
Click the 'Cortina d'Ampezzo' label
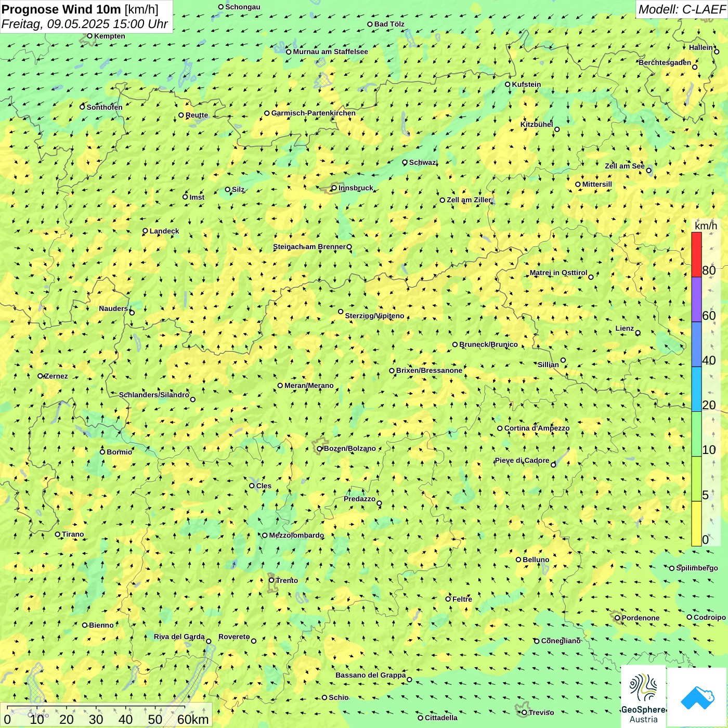pyautogui.click(x=537, y=428)
